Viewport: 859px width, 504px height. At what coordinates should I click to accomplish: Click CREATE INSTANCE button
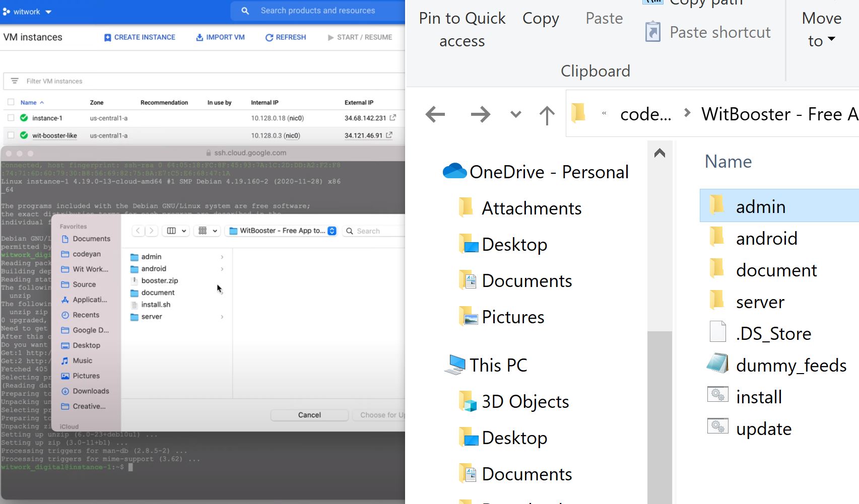pos(140,37)
